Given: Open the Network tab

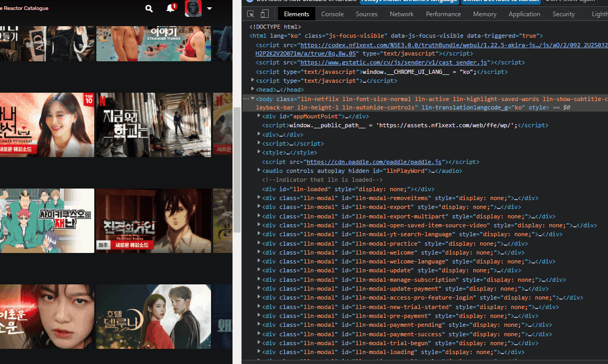Looking at the screenshot, I should click(402, 14).
